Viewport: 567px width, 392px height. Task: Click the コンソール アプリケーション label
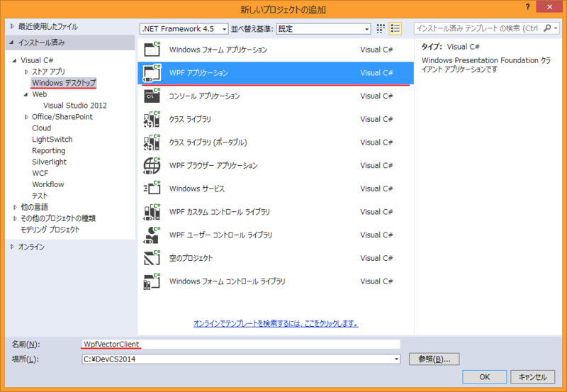[204, 96]
